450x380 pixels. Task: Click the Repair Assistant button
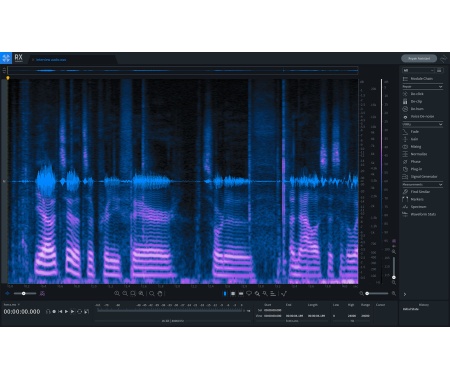coord(419,59)
